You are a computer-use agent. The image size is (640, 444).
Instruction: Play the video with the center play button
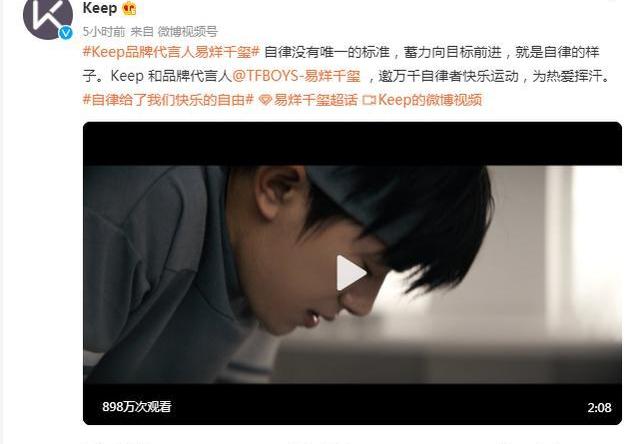point(351,273)
